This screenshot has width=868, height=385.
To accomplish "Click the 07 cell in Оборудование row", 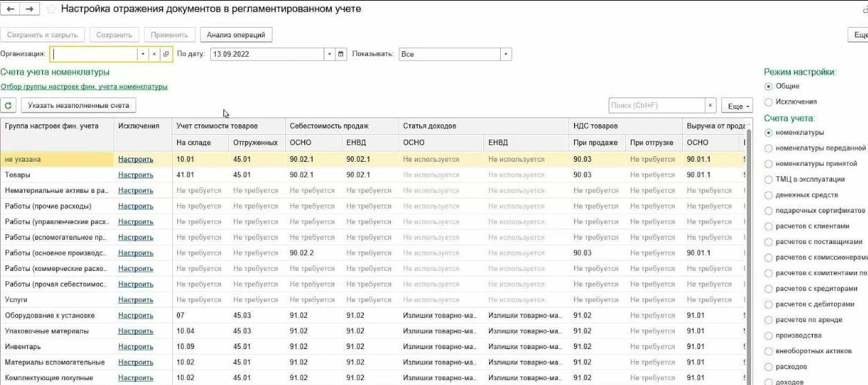I will [x=200, y=315].
